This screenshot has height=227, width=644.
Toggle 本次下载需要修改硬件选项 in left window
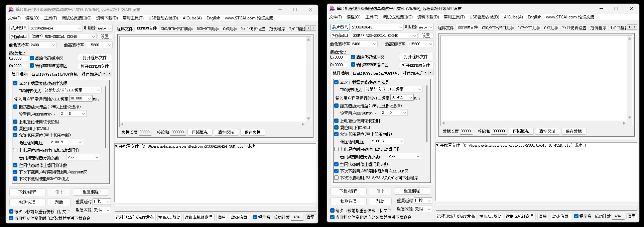point(15,83)
